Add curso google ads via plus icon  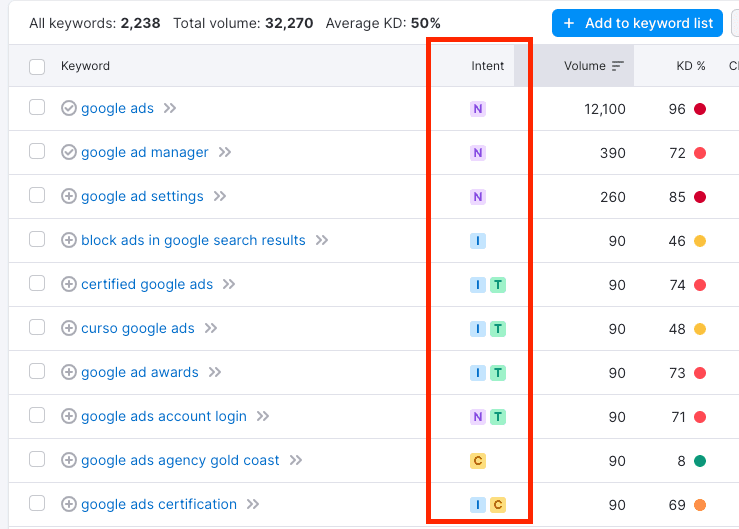(69, 328)
